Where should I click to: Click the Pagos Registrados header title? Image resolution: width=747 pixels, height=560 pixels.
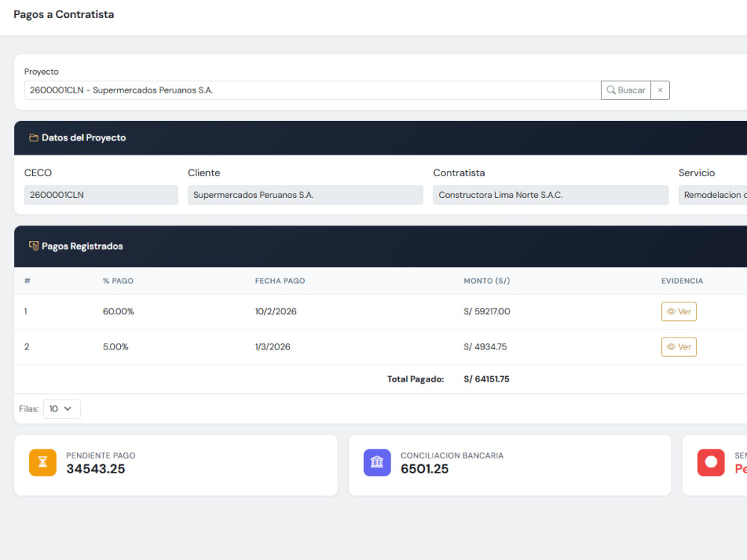pyautogui.click(x=82, y=246)
